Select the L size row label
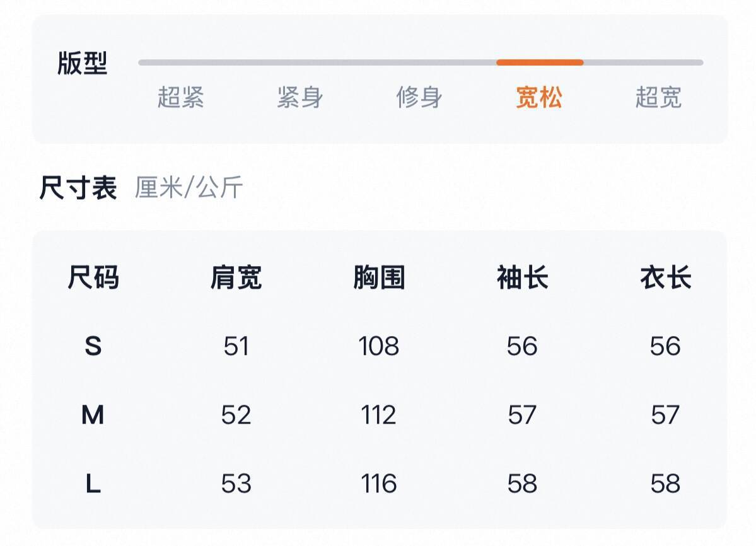The width and height of the screenshot is (756, 546). pos(93,484)
